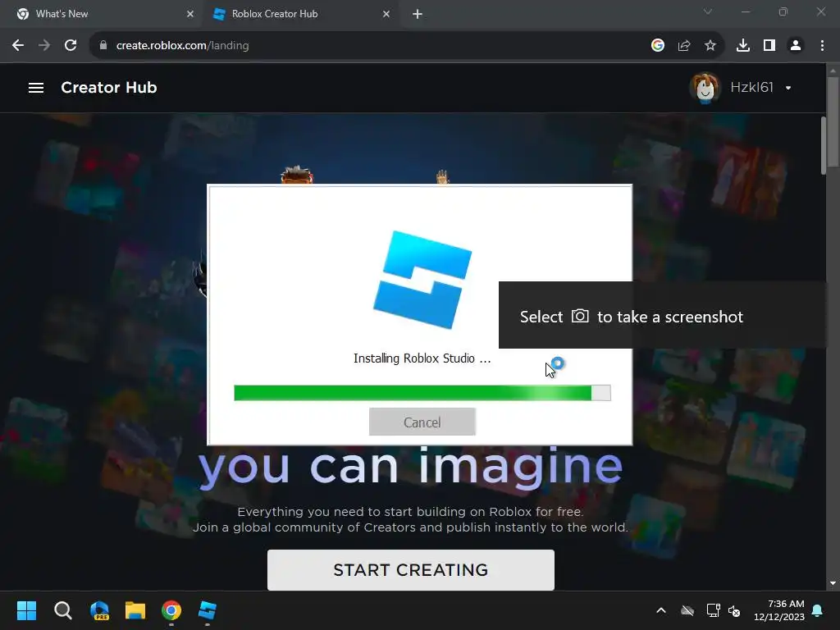
Task: Launch Edge PRE from the taskbar
Action: tap(99, 610)
